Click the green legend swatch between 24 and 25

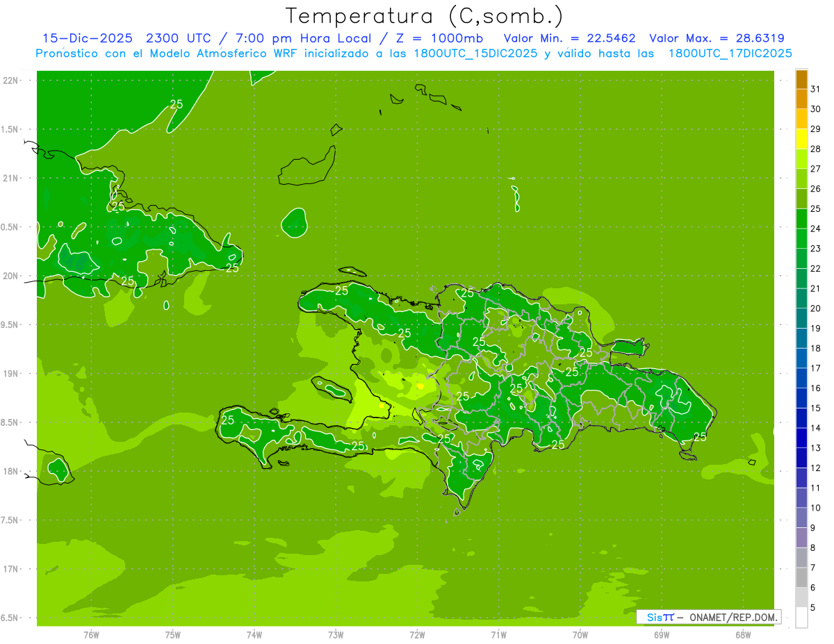pos(801,219)
